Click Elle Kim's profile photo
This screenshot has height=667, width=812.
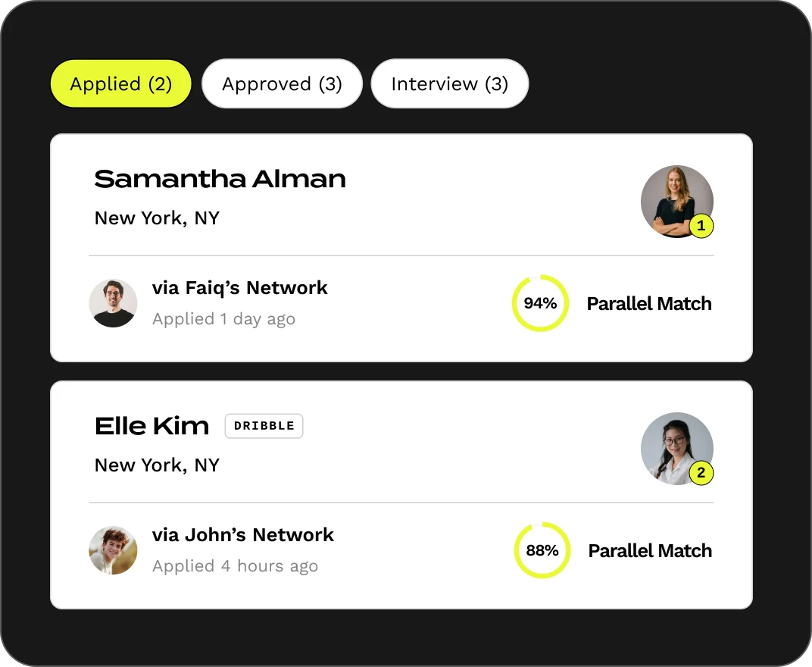point(677,449)
